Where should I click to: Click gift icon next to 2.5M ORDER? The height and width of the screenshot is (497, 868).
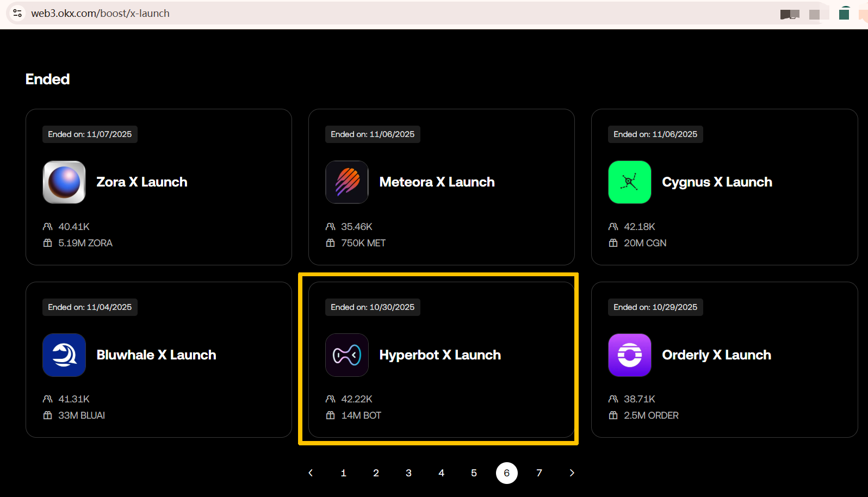click(613, 415)
